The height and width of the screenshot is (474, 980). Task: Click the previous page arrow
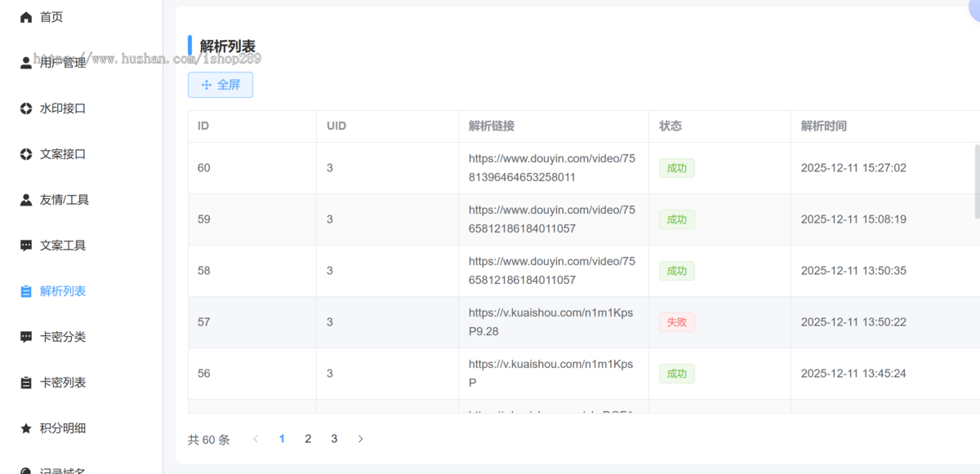[x=256, y=439]
